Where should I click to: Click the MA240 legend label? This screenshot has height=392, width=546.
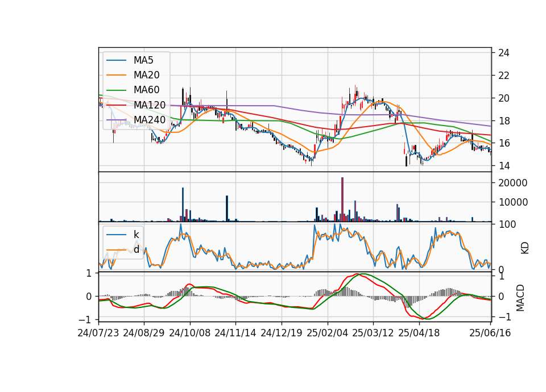[x=150, y=120]
